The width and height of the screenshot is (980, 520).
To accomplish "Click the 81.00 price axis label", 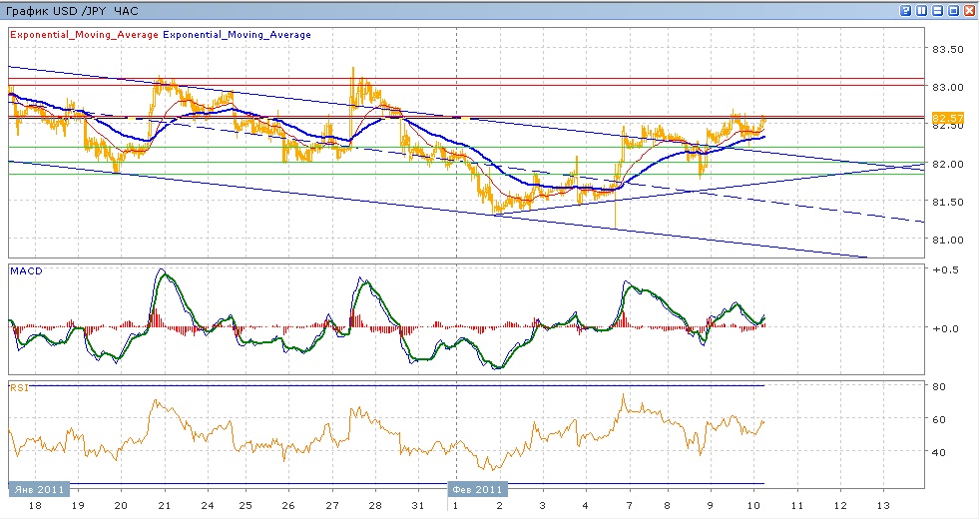I will pos(946,240).
